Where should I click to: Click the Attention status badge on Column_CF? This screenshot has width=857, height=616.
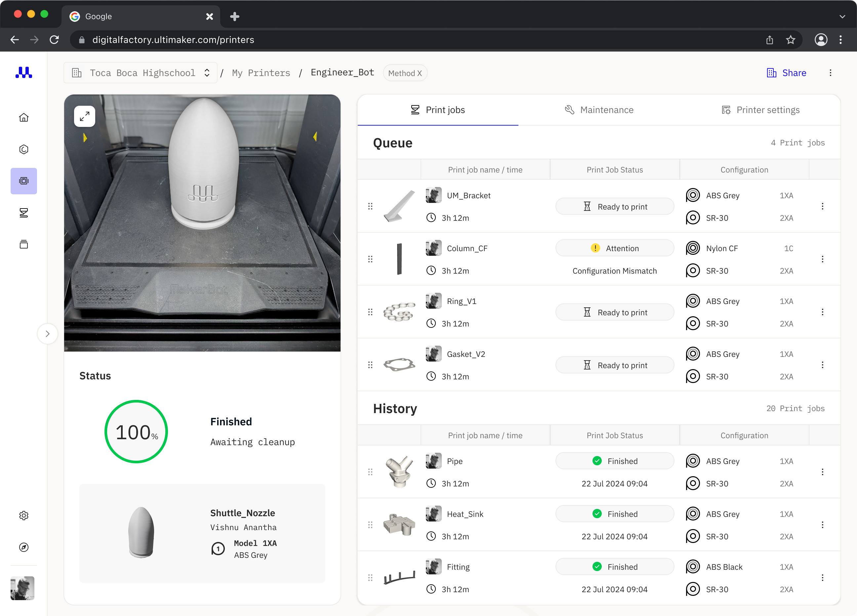click(x=614, y=248)
